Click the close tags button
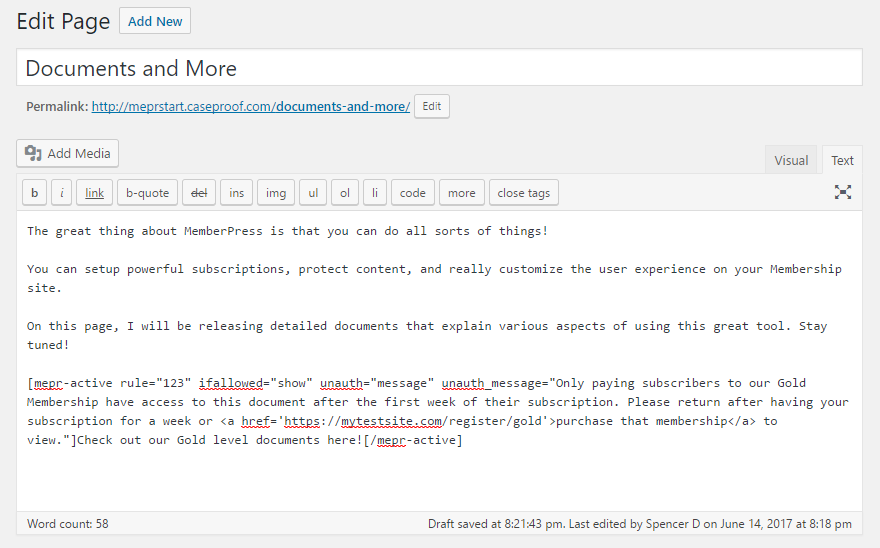The height and width of the screenshot is (548, 880). click(x=524, y=193)
